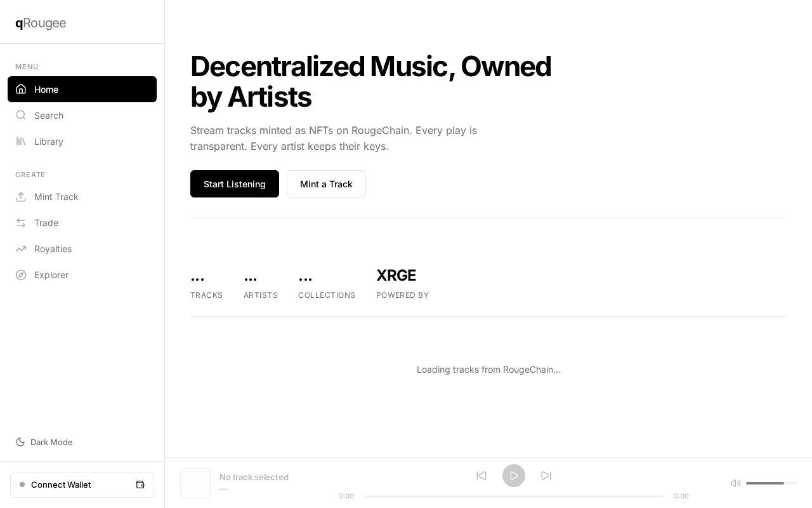
Task: Click the track progress bar
Action: [514, 497]
